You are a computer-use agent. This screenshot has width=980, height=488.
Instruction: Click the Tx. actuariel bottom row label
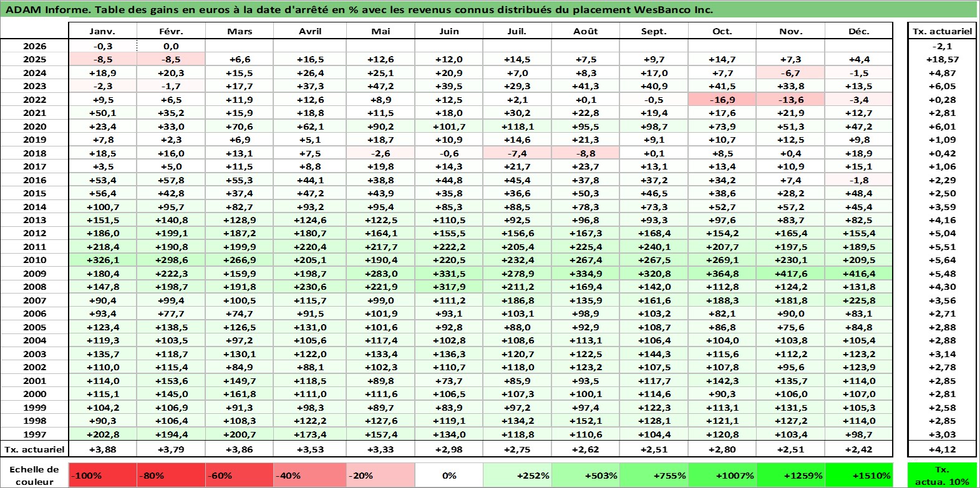click(x=34, y=449)
